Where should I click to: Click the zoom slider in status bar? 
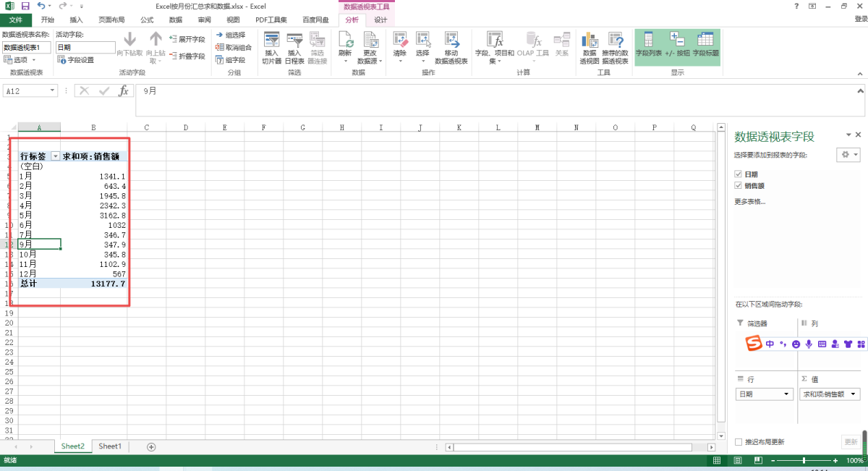(x=804, y=461)
